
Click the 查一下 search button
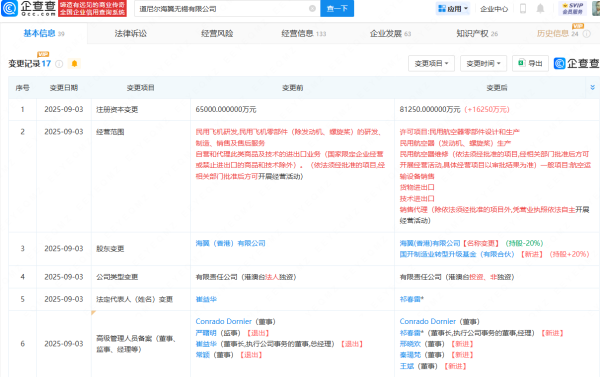tap(337, 8)
